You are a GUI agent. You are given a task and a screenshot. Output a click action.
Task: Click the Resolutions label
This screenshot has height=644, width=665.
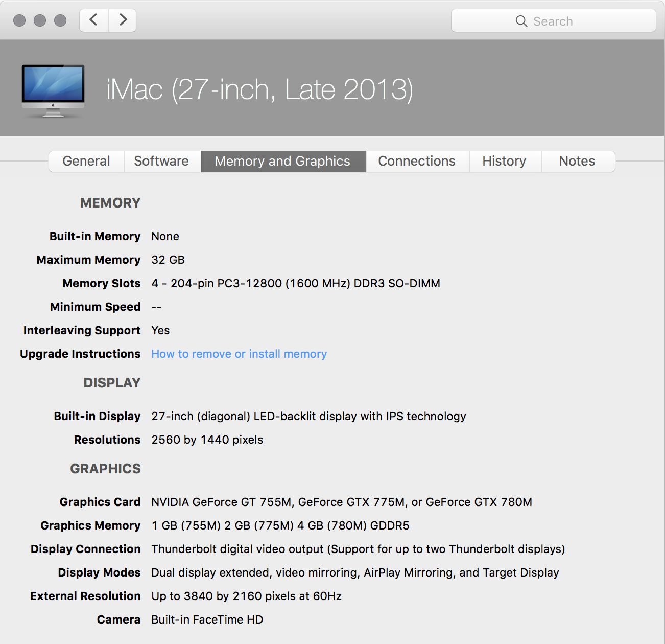[x=107, y=440]
